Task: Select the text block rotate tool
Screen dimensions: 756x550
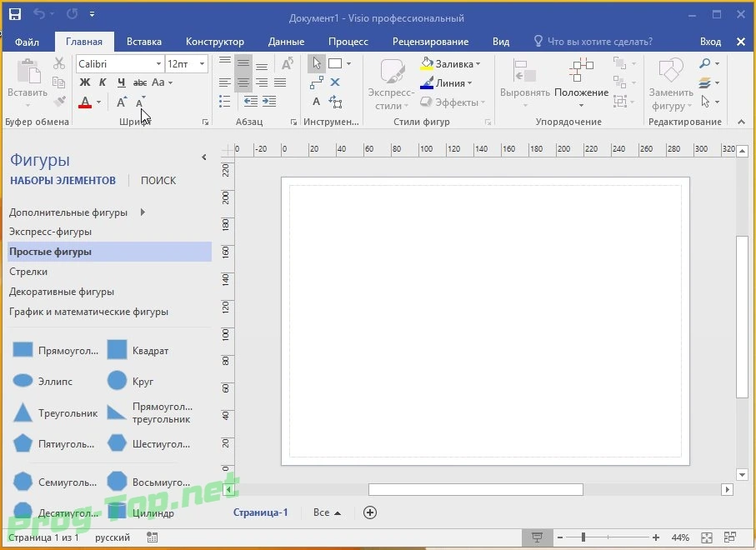Action: tap(335, 102)
